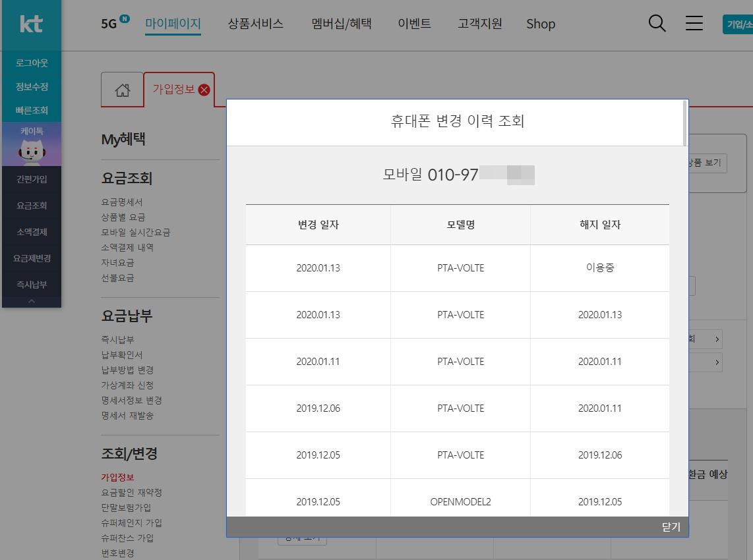Open 슈퍼찬스 가입 link
Image resolution: width=753 pixels, height=560 pixels.
click(127, 538)
